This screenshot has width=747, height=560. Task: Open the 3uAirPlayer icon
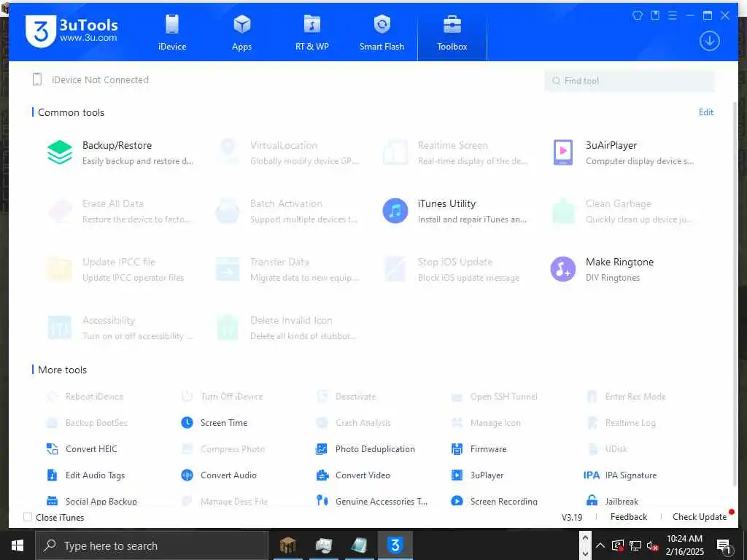click(x=563, y=152)
